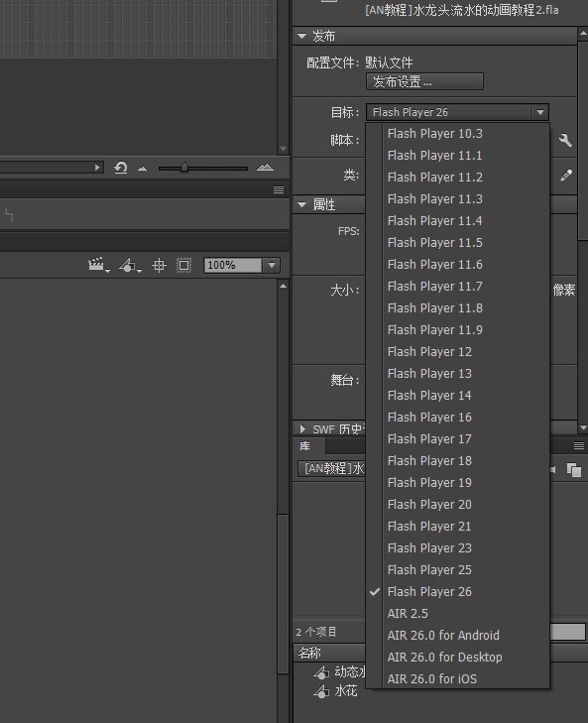Viewport: 588px width, 723px height.
Task: Expand the SWF 历史记录 section
Action: click(x=302, y=428)
